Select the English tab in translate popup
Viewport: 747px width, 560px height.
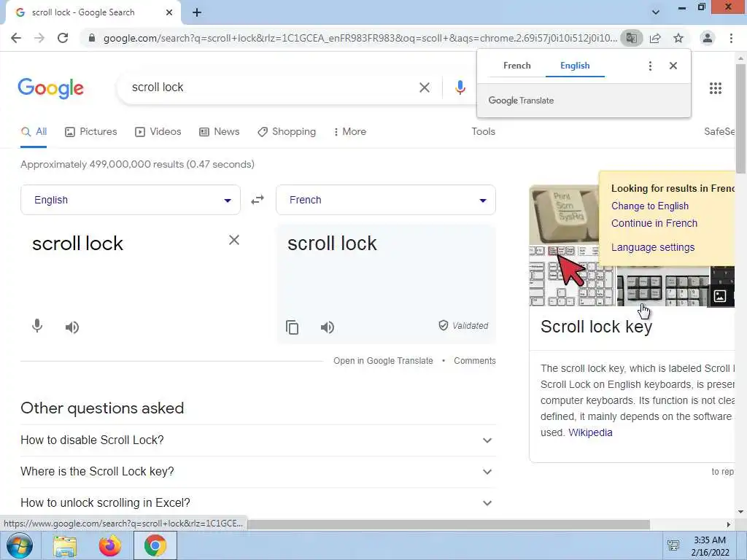coord(575,66)
